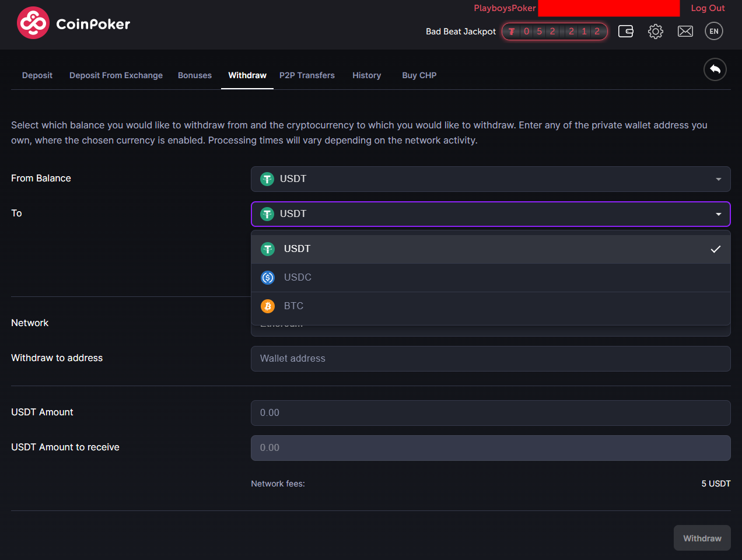Image resolution: width=742 pixels, height=560 pixels.
Task: Switch to the Deposit tab
Action: [37, 75]
